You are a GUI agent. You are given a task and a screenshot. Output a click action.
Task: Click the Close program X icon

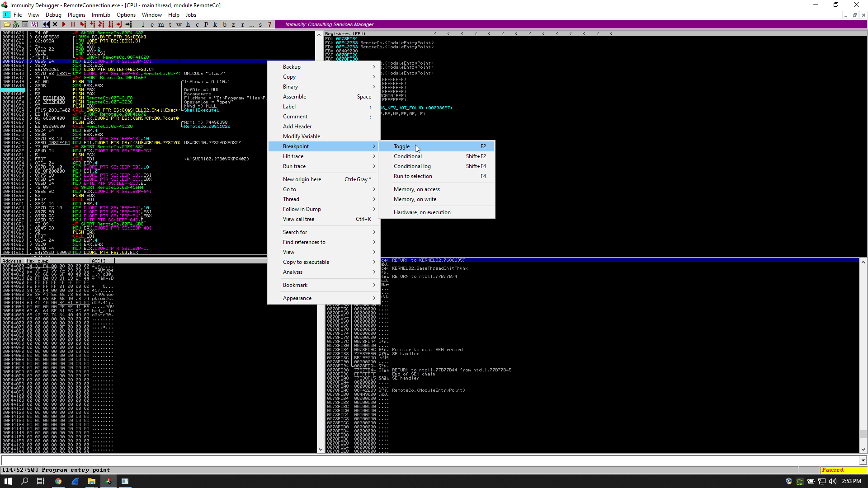[55, 24]
